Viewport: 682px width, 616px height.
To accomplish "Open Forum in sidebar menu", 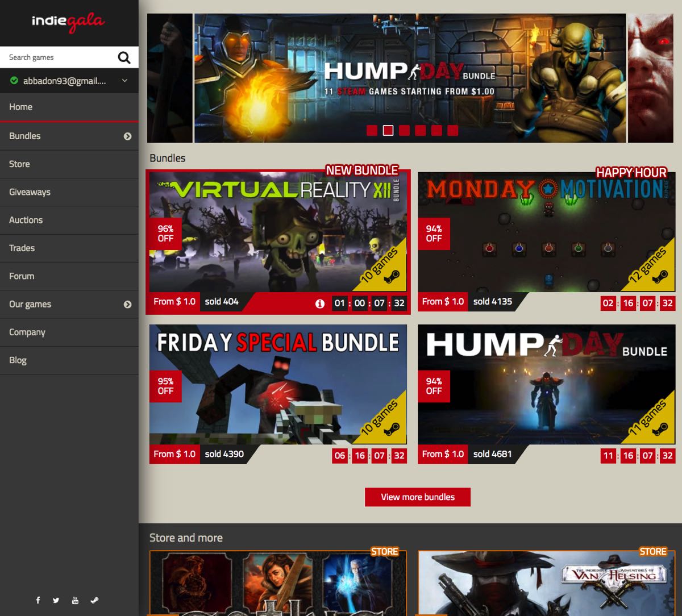I will tap(69, 276).
